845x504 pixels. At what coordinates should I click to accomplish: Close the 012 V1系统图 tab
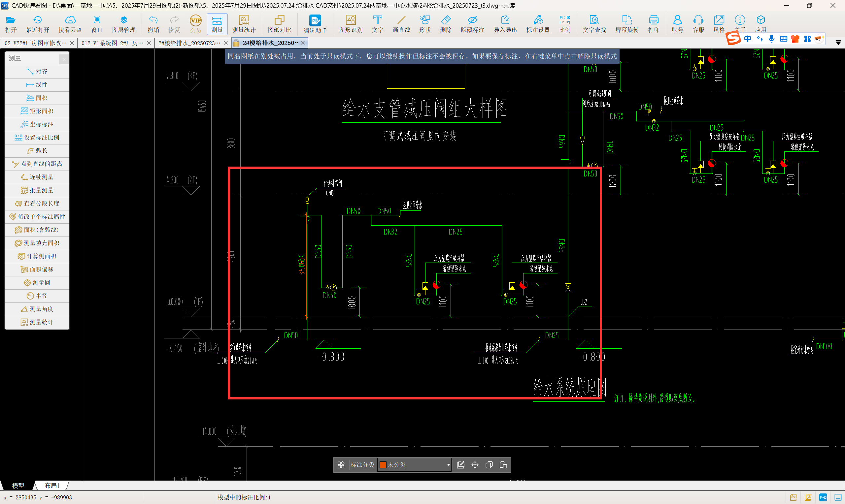(x=149, y=43)
